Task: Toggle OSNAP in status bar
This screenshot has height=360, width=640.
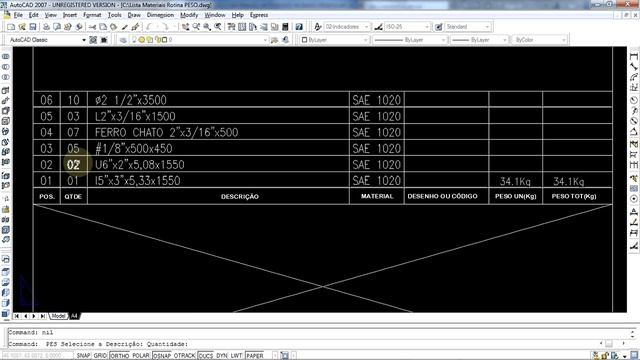Action: [x=162, y=356]
